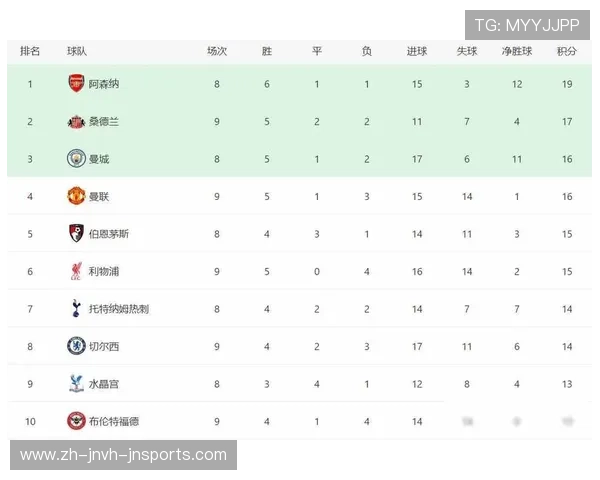Click the Chelsea club crest icon
The width and height of the screenshot is (600, 480).
76,346
